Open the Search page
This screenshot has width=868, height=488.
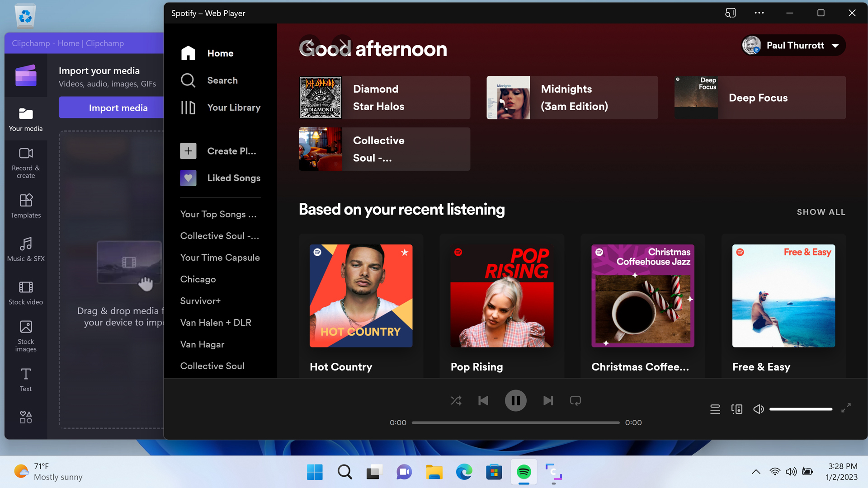pos(222,80)
